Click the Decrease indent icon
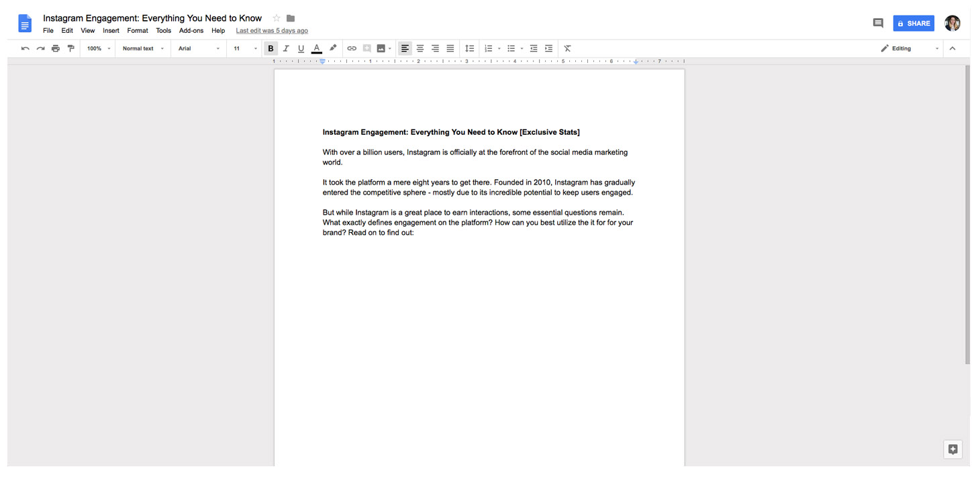Screen dimensions: 980x477 pyautogui.click(x=534, y=48)
